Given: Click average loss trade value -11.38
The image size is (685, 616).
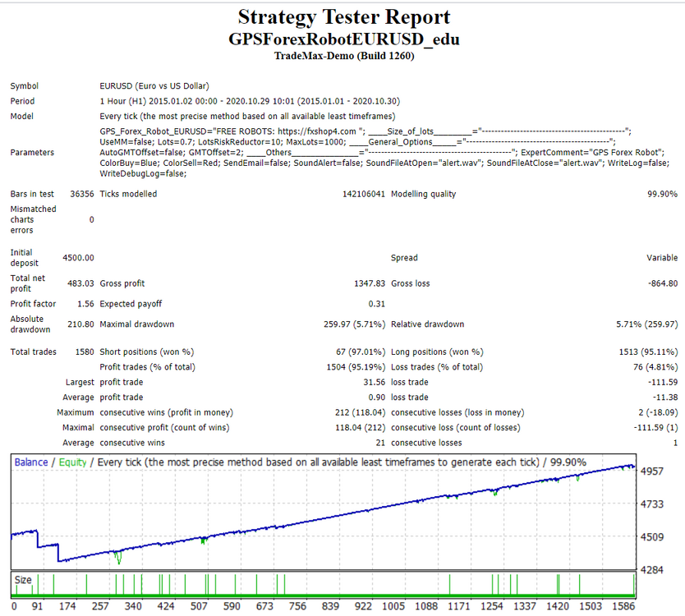Looking at the screenshot, I should pos(665,398).
